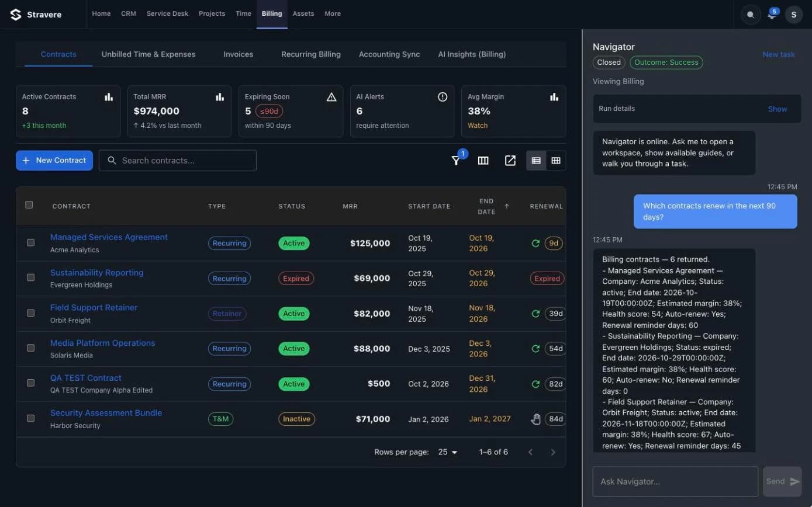Open the filter icon with badge 1

pos(456,161)
